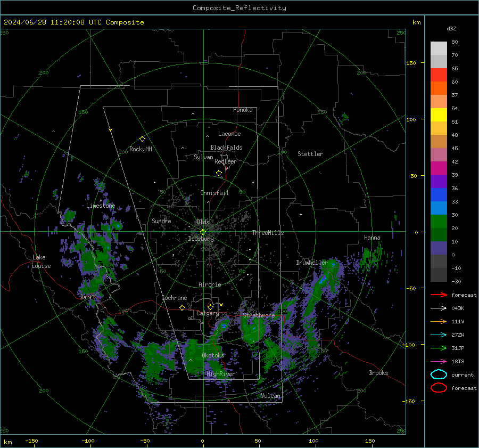The height and width of the screenshot is (448, 479).
Task: Click the RedDeer city label
Action: pos(226,161)
